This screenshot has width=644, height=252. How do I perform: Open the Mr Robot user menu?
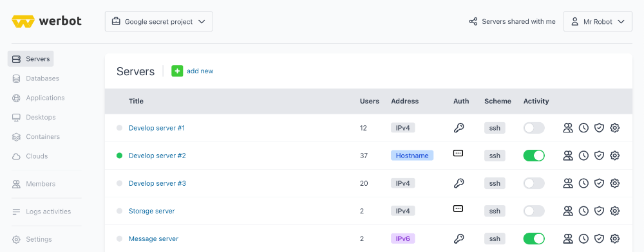pyautogui.click(x=598, y=21)
